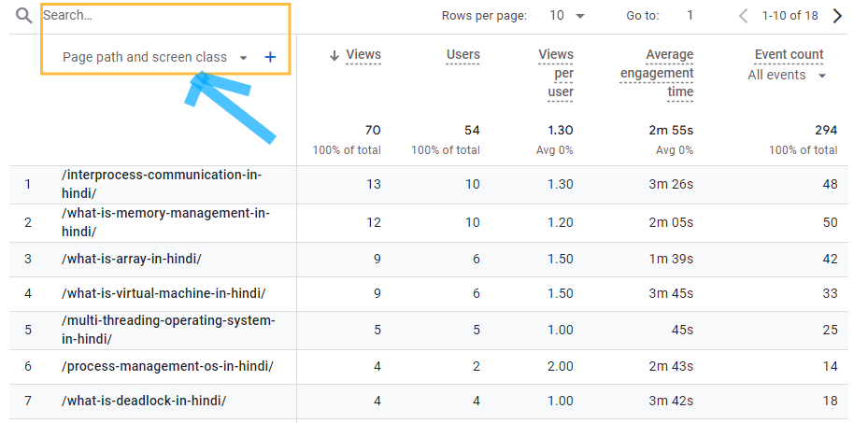The height and width of the screenshot is (423, 868).
Task: Click the Go to page number field
Action: (x=690, y=16)
